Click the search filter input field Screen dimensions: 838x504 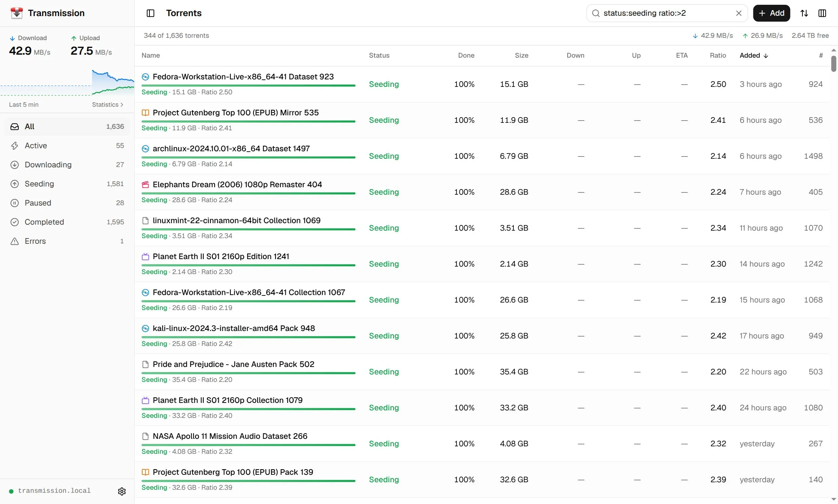pyautogui.click(x=667, y=13)
